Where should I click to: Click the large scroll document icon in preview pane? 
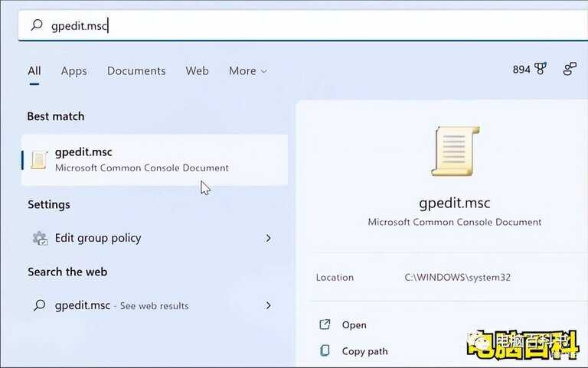456,151
